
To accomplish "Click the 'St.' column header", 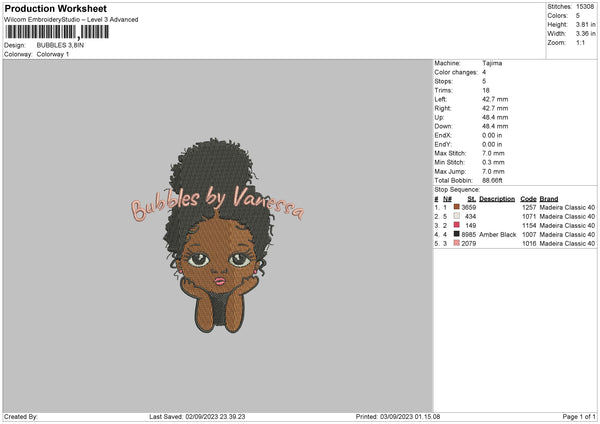I will 471,199.
